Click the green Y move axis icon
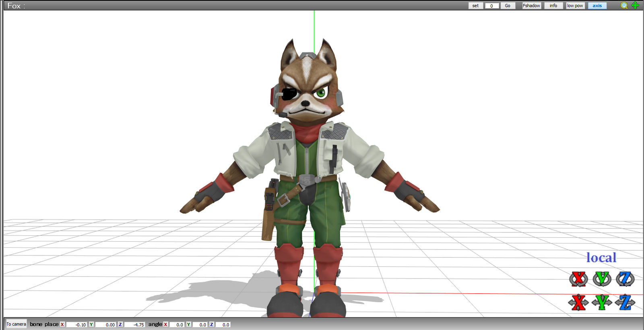This screenshot has width=644, height=330. pos(602,302)
